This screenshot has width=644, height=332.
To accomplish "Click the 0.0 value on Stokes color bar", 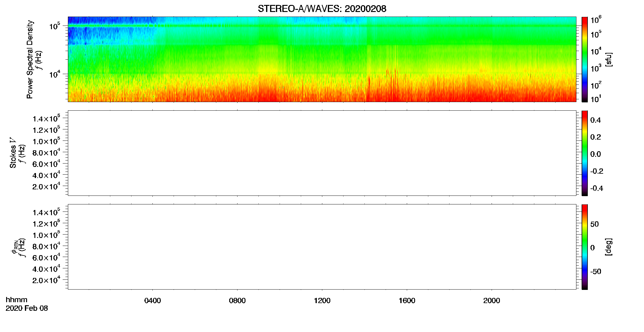I will (595, 154).
